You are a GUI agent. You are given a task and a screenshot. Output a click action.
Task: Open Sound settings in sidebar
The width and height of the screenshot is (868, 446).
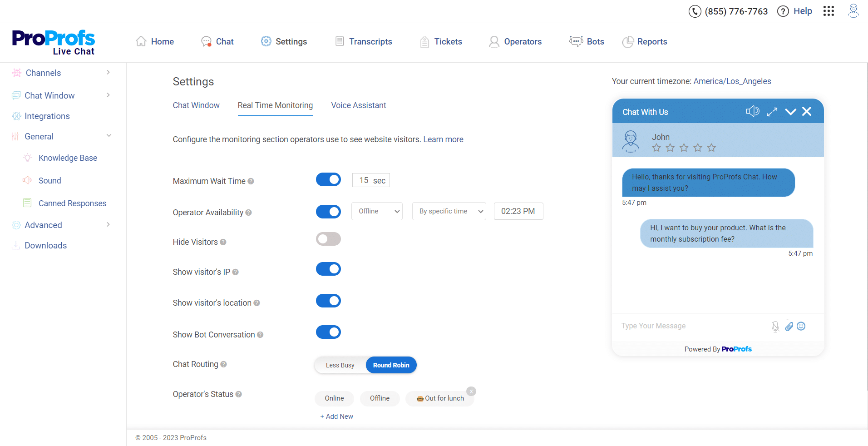pyautogui.click(x=49, y=181)
